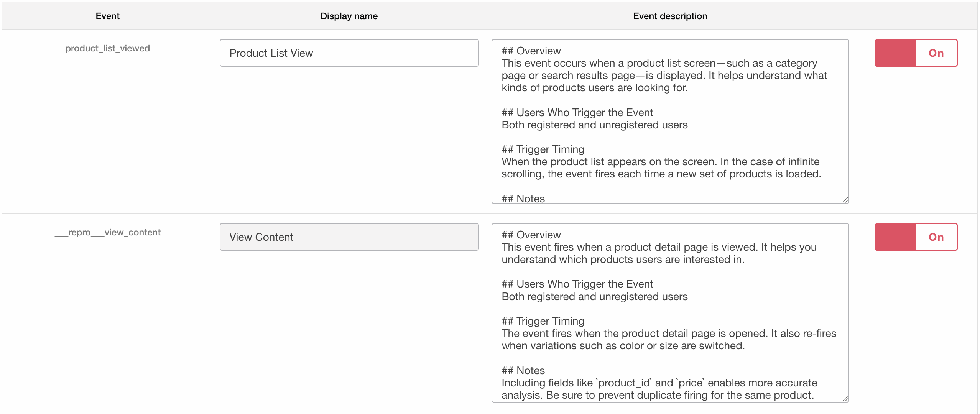980x414 pixels.
Task: Click the Event description column header
Action: point(670,16)
